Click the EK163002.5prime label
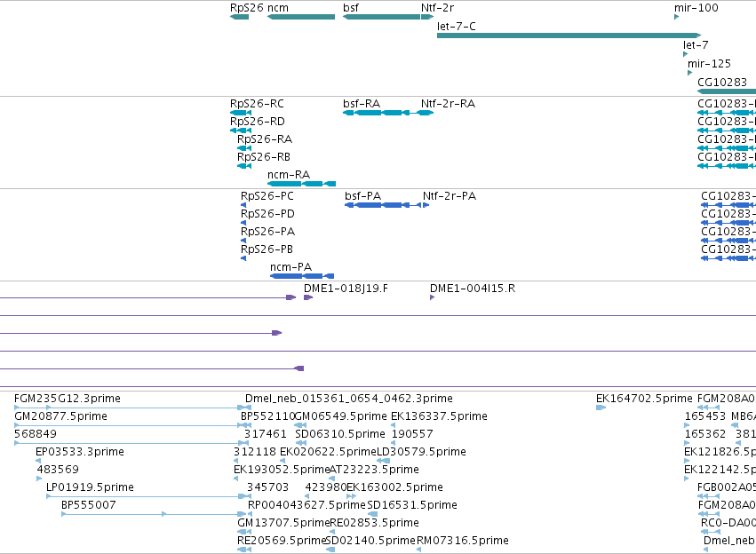The height and width of the screenshot is (554, 756). tap(394, 487)
